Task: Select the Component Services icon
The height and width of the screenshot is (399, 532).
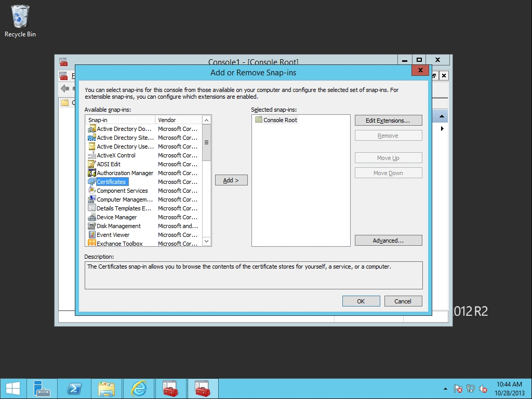Action: coord(92,191)
